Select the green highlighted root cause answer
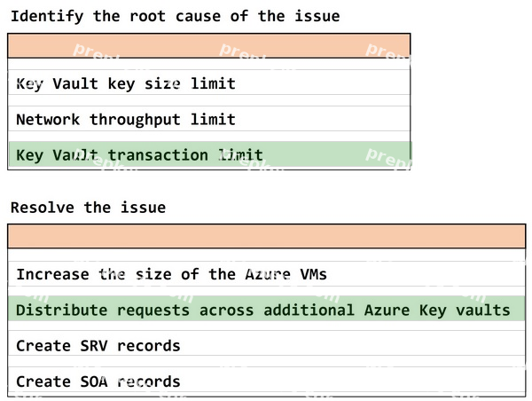The width and height of the screenshot is (532, 401). (x=209, y=154)
